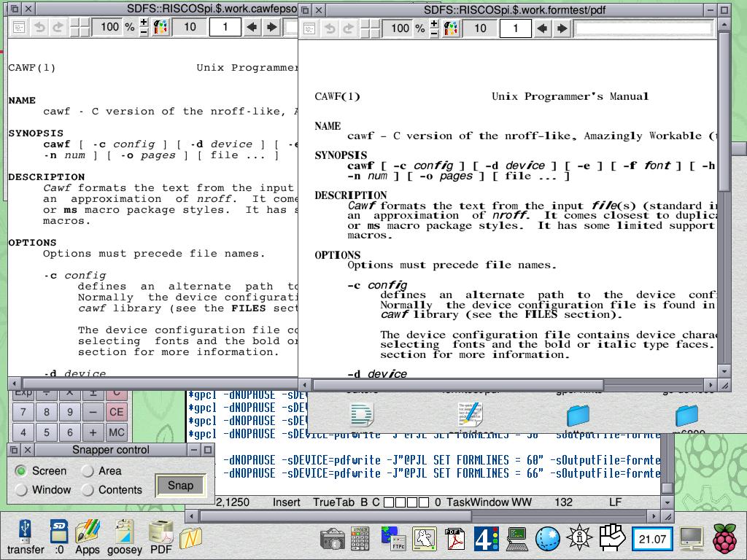Click the 8 key on the calculator
This screenshot has height=560, width=747.
(x=46, y=412)
